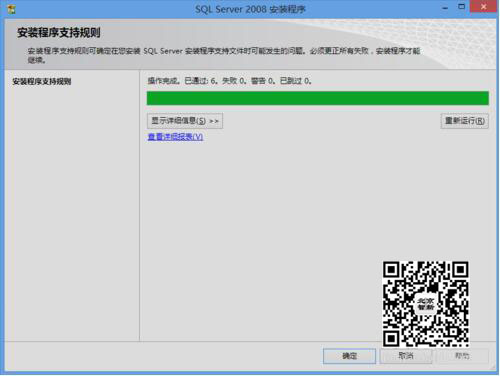
Task: Click the 操作完成 status summary line
Action: pos(230,81)
